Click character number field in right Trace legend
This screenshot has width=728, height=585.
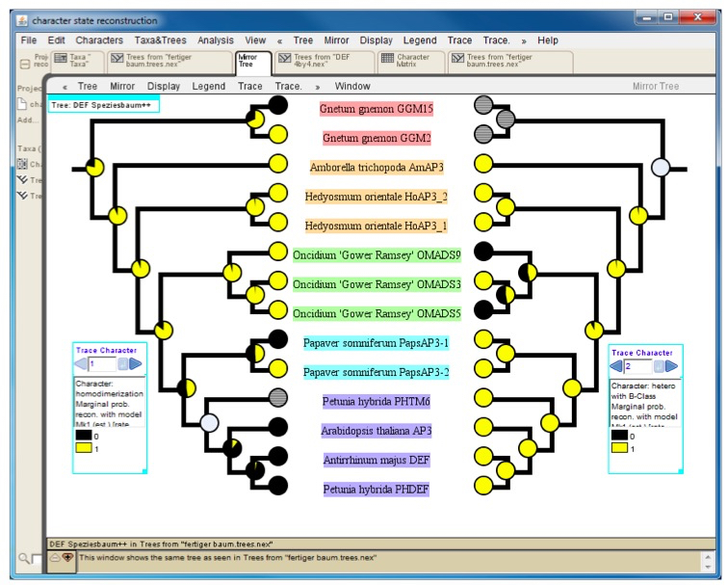click(637, 366)
